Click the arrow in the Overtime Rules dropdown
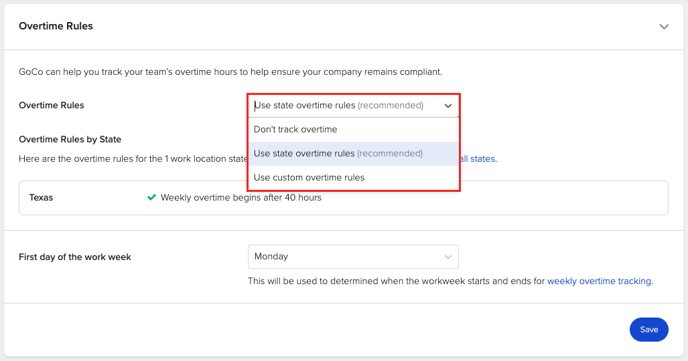This screenshot has height=361, width=688. pos(448,106)
